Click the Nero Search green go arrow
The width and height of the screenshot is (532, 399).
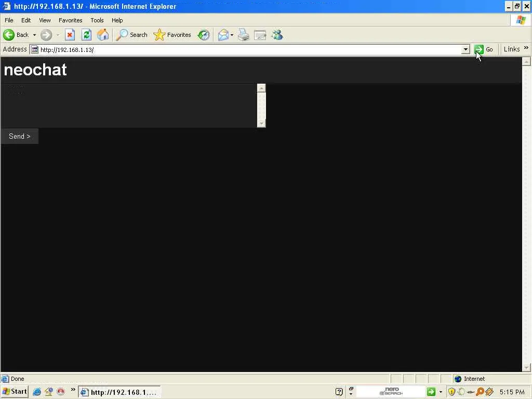[x=431, y=392]
